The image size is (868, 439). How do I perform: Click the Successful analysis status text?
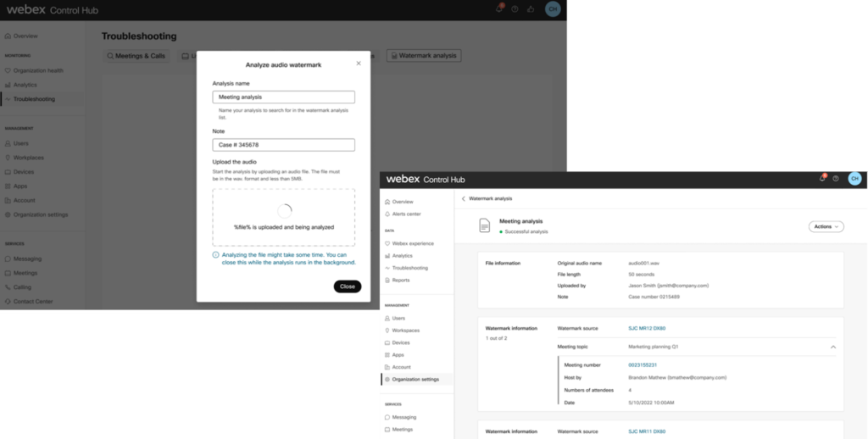click(x=526, y=231)
